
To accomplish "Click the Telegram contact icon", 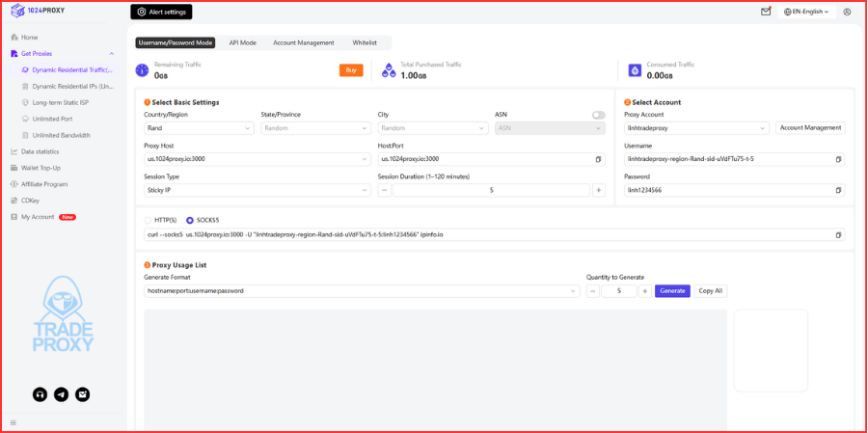I will pos(61,394).
